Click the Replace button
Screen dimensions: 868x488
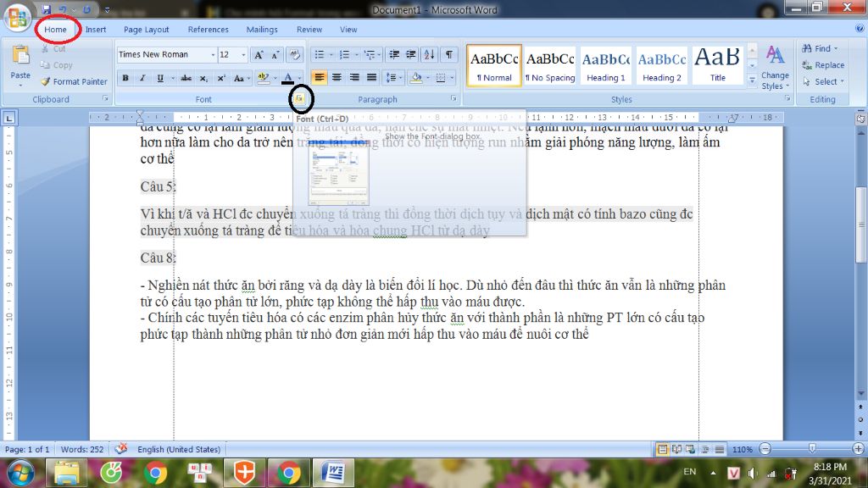823,64
